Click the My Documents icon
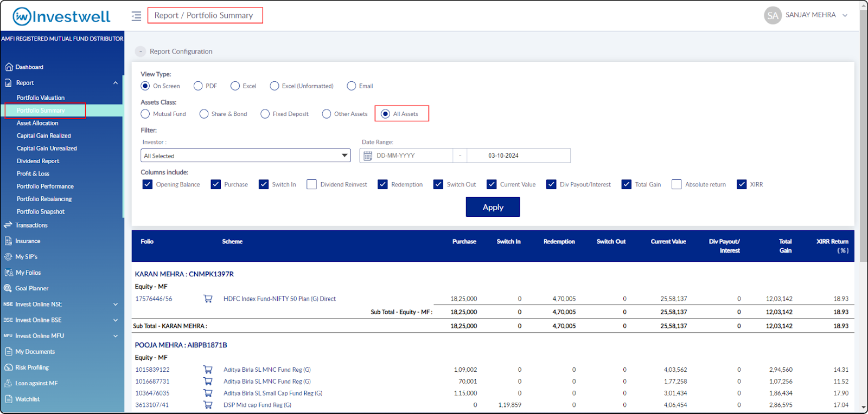The image size is (868, 414). pos(9,352)
